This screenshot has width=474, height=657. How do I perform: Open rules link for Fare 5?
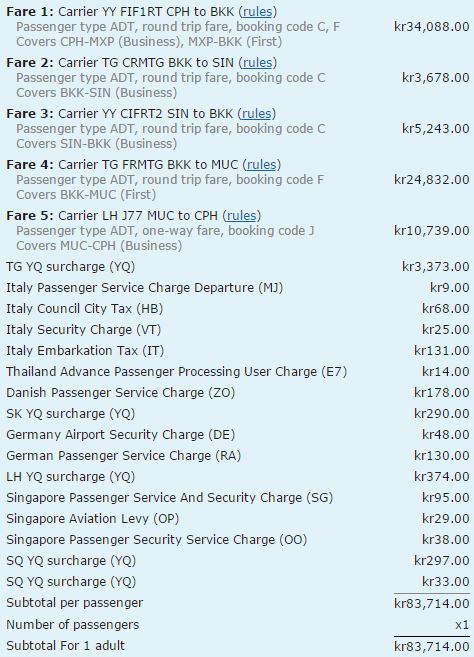[241, 216]
